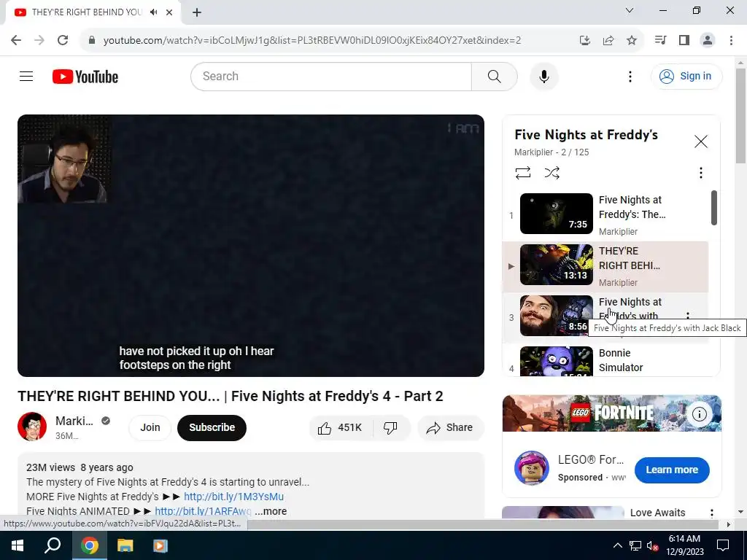Open the http://bit.ly/1ARFAwq link
This screenshot has height=560, width=747.
tap(203, 511)
